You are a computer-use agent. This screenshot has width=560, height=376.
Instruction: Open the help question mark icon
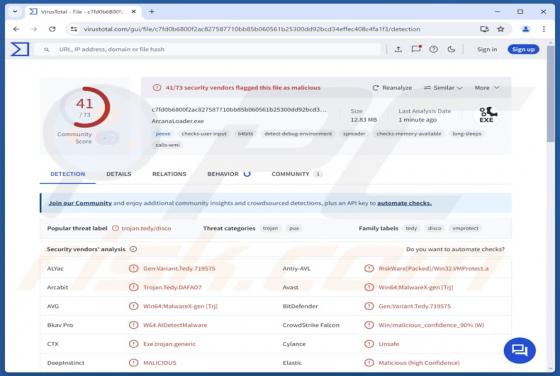pyautogui.click(x=434, y=49)
